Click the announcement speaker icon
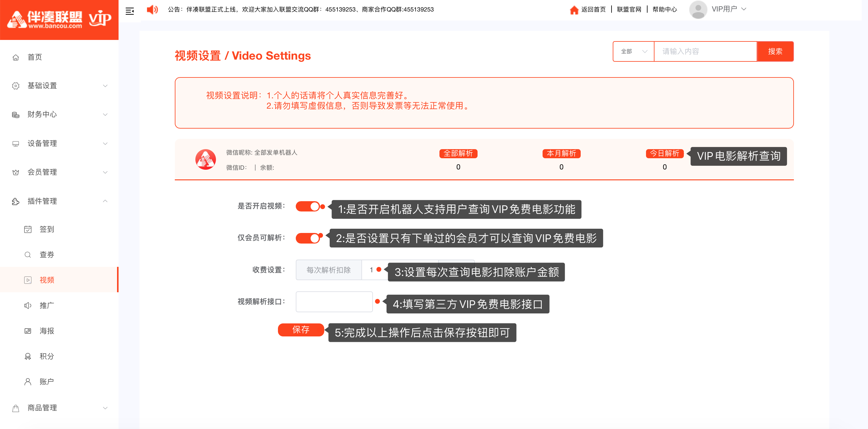The width and height of the screenshot is (868, 429). 152,9
